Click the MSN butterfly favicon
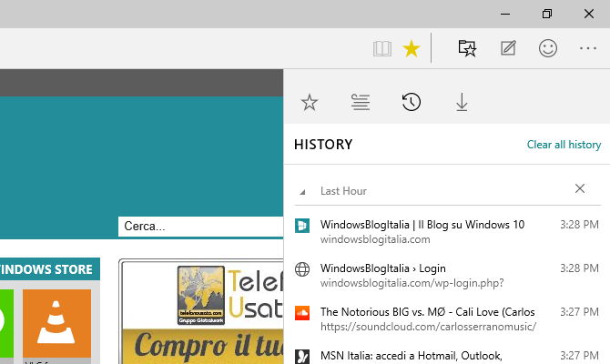Screen dimensions: 610x364 pos(302,356)
